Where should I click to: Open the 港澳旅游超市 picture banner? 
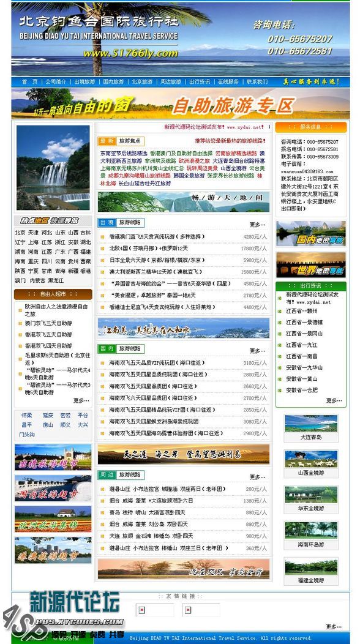(53, 550)
